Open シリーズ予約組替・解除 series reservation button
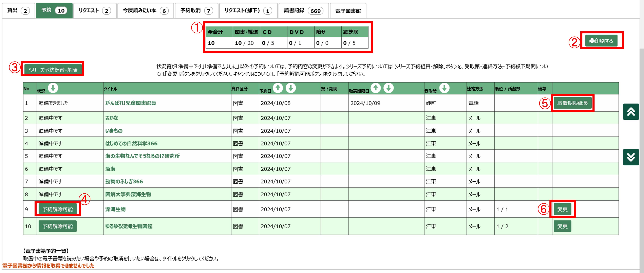Viewport: 644px width, 273px height. [53, 70]
